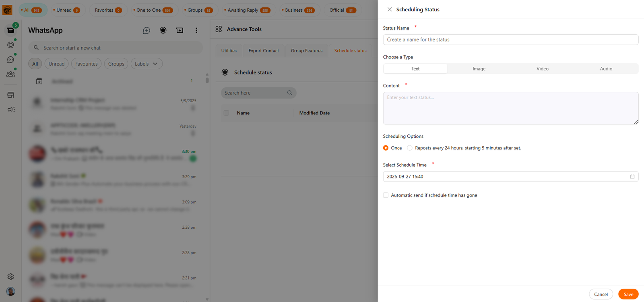Screen dimensions: 644x302
Task: Click the Status Name input field
Action: 510,39
